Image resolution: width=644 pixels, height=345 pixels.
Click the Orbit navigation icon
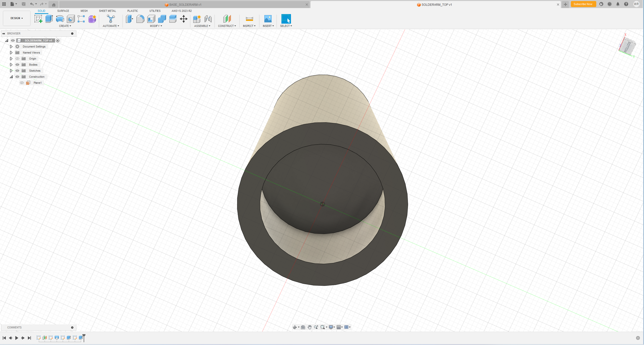(295, 327)
